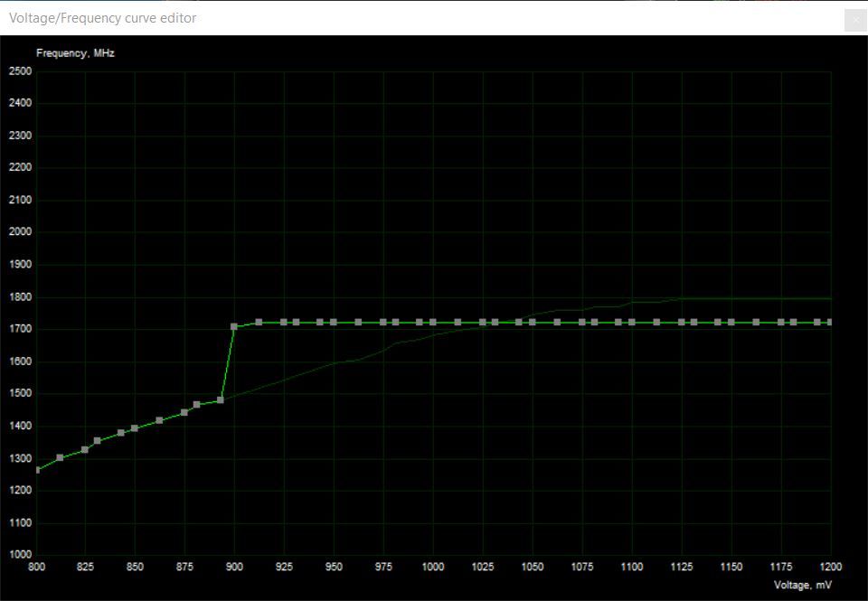Click the 1075 voltage axis value
Screen dimensions: 868x601
click(x=582, y=567)
